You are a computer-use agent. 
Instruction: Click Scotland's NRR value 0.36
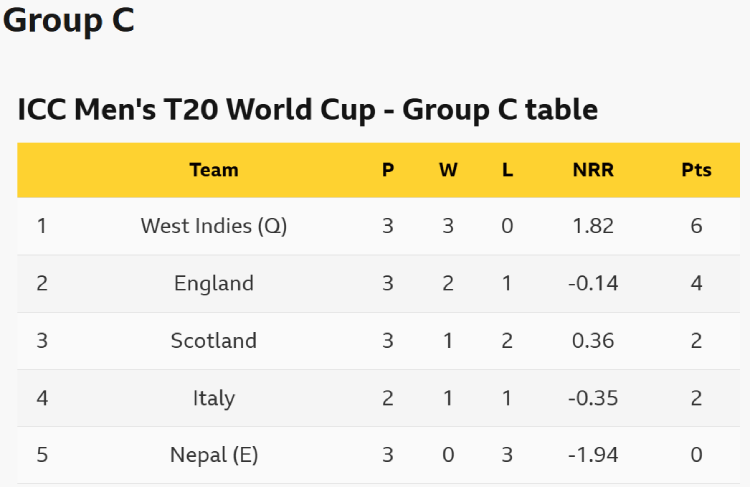coord(593,340)
